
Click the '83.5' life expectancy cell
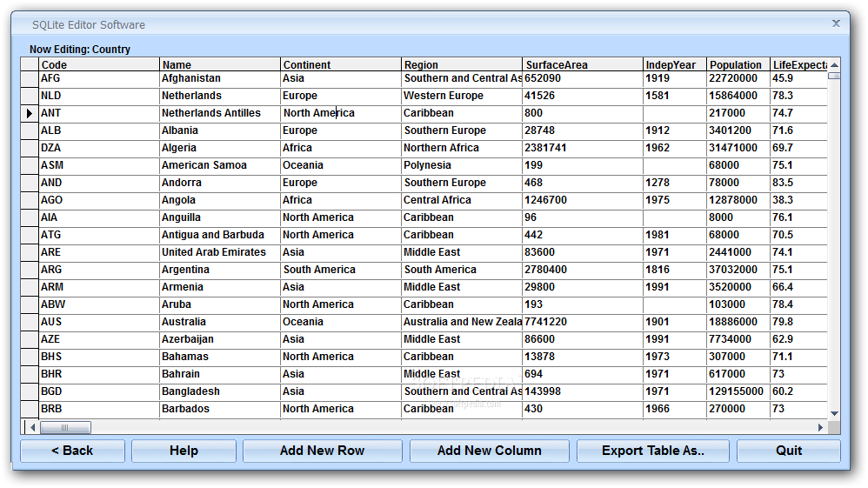(x=798, y=183)
